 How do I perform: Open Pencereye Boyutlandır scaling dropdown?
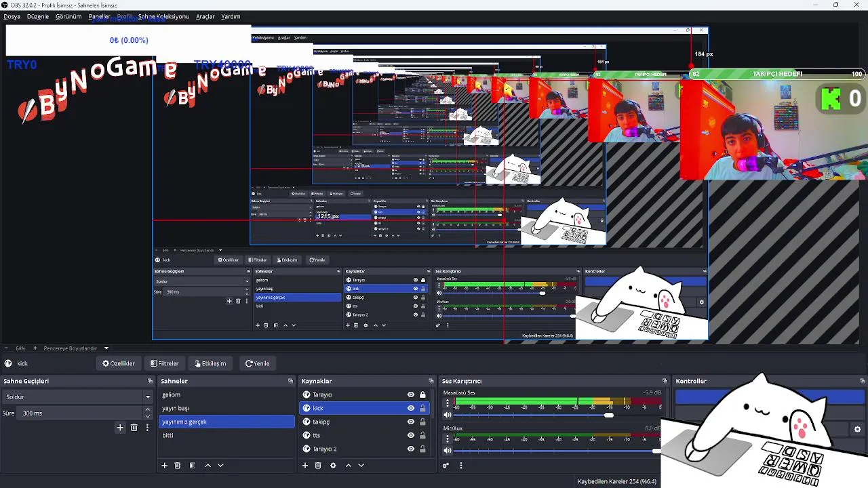[75, 348]
